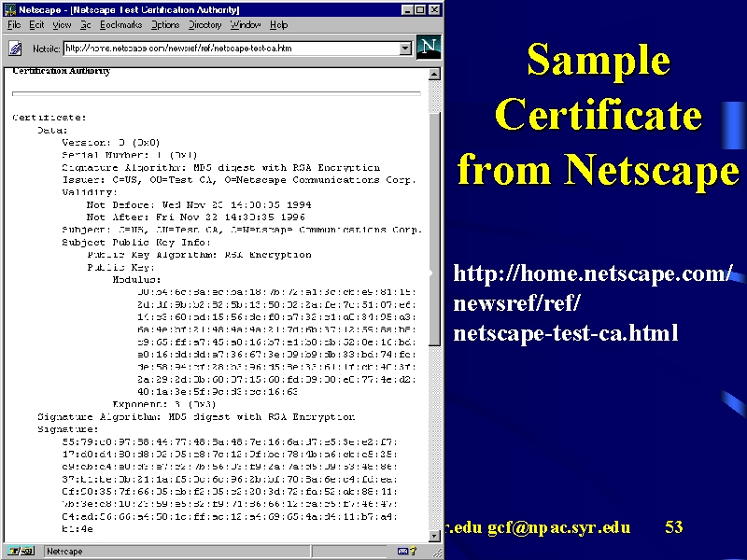The width and height of the screenshot is (747, 560).
Task: Click the 'Subject Public Key Info:' line
Action: 135,242
